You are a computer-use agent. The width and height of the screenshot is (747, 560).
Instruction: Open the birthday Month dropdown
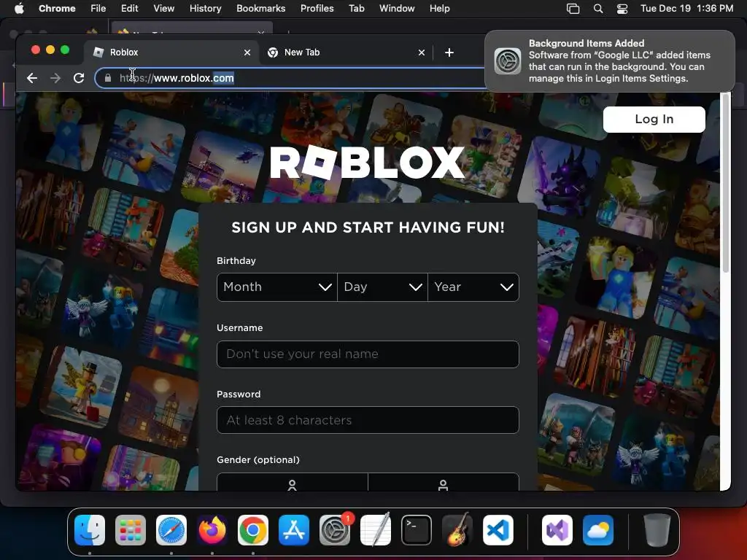(276, 287)
